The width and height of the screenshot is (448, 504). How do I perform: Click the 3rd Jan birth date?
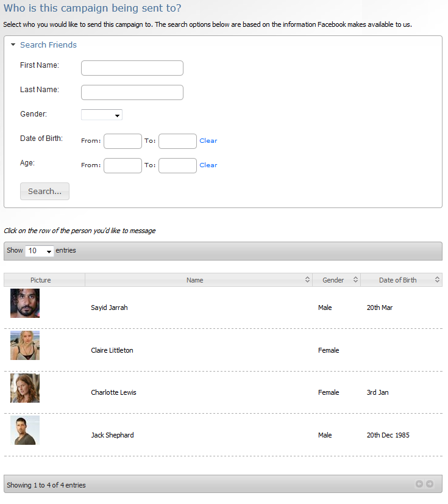click(377, 392)
